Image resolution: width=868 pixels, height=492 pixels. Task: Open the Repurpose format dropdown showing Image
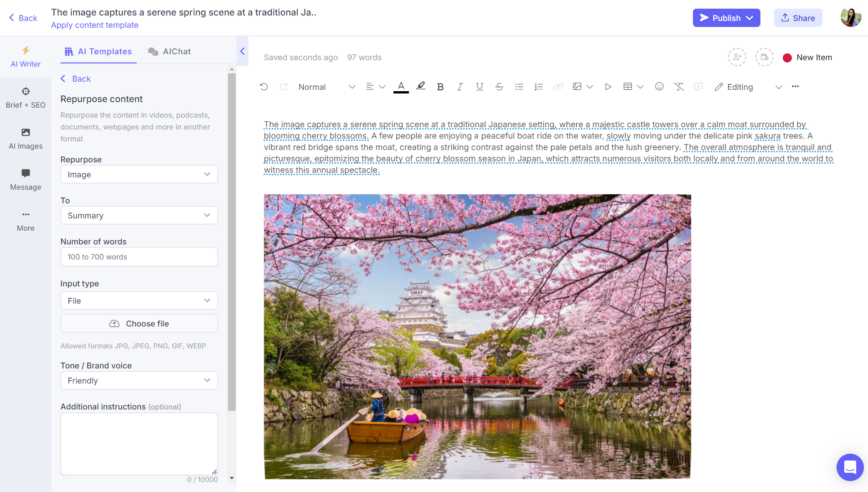(x=139, y=174)
